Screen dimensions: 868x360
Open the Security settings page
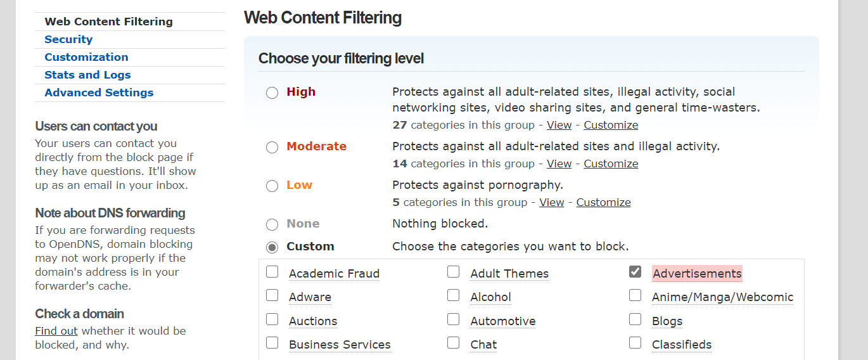68,39
